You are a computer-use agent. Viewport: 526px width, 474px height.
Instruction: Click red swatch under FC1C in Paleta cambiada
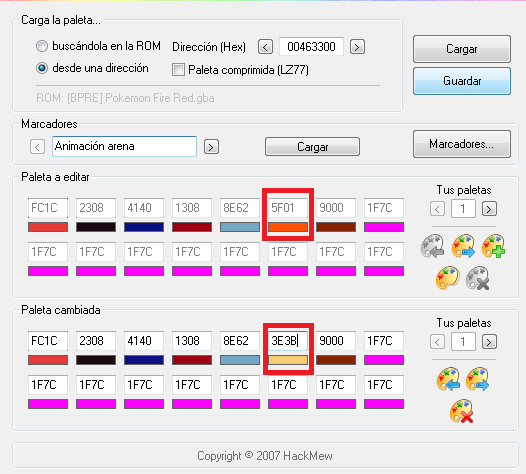coord(48,360)
